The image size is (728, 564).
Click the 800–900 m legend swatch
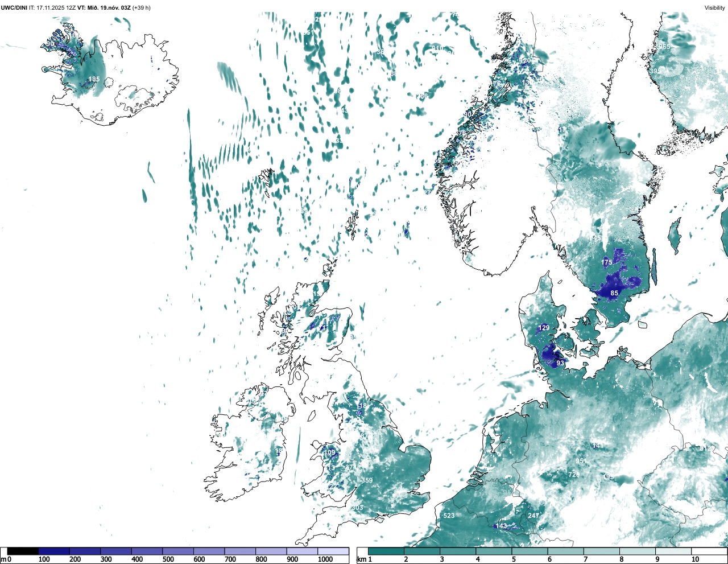coord(271,551)
